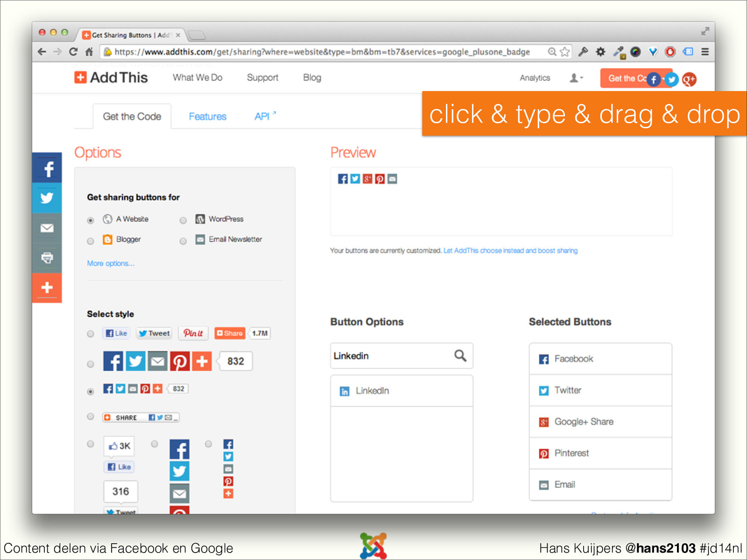Bookmark the page with the star icon
The height and width of the screenshot is (560, 747).
564,52
